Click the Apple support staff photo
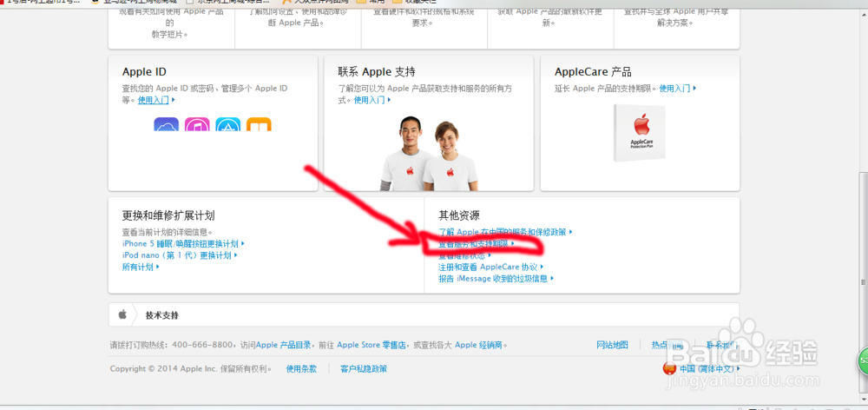The height and width of the screenshot is (410, 868). (x=429, y=154)
